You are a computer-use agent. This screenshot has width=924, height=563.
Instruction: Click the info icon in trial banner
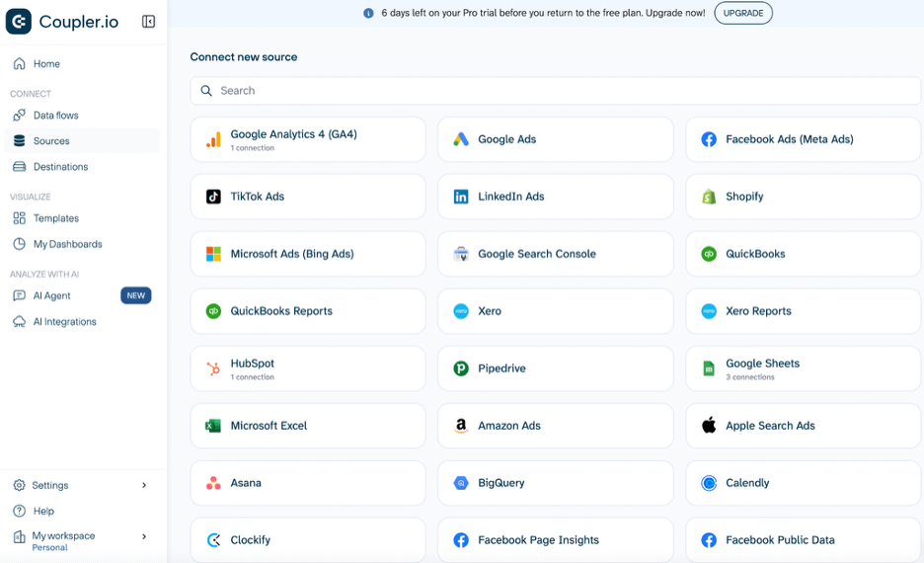[x=368, y=13]
